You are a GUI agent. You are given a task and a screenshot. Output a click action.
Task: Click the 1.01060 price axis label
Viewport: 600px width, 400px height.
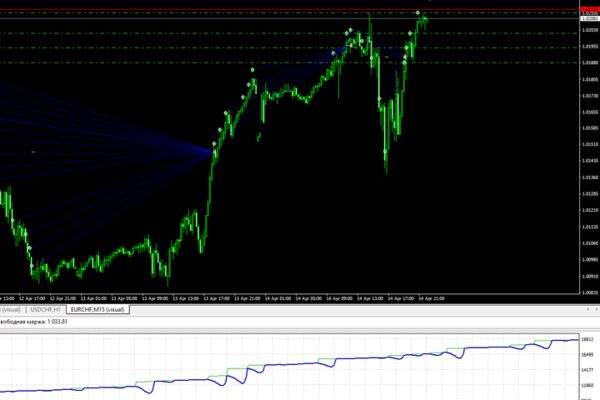(590, 243)
